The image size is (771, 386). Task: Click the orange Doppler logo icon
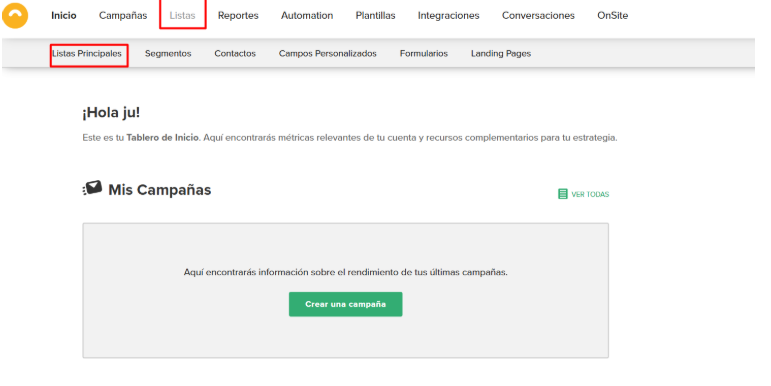coord(15,15)
